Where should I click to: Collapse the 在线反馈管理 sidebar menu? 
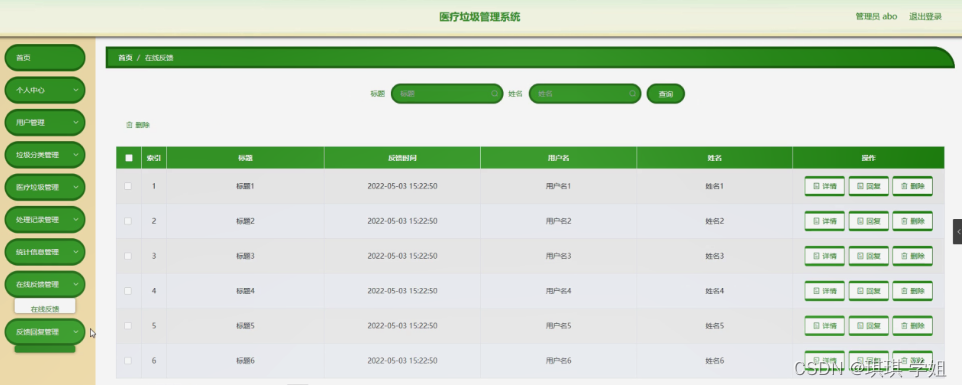point(45,285)
